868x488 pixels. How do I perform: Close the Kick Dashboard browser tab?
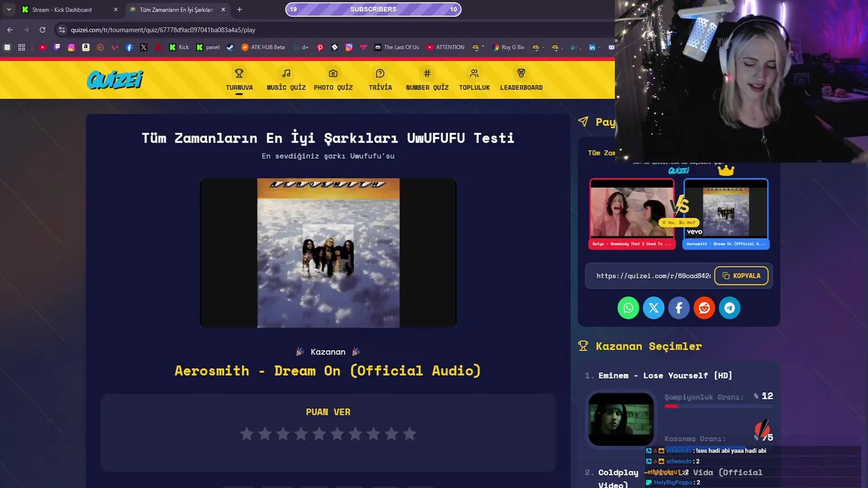click(x=115, y=9)
